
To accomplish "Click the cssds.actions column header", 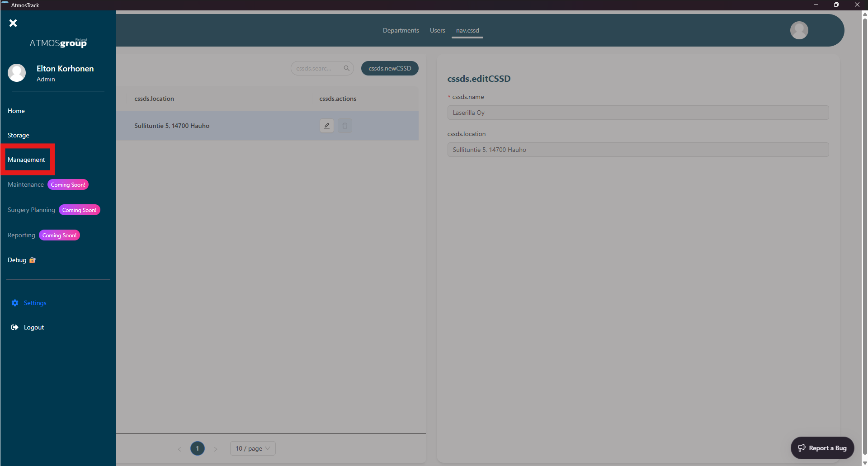I will 338,99.
